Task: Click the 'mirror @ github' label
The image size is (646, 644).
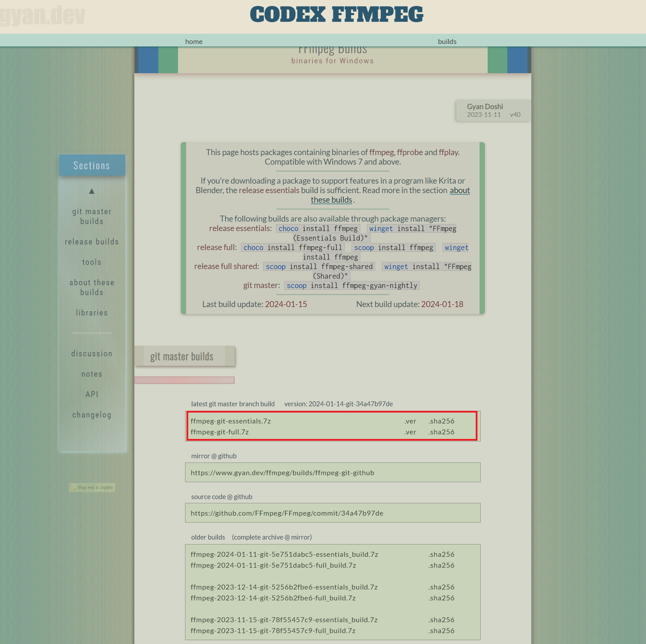Action: click(214, 456)
